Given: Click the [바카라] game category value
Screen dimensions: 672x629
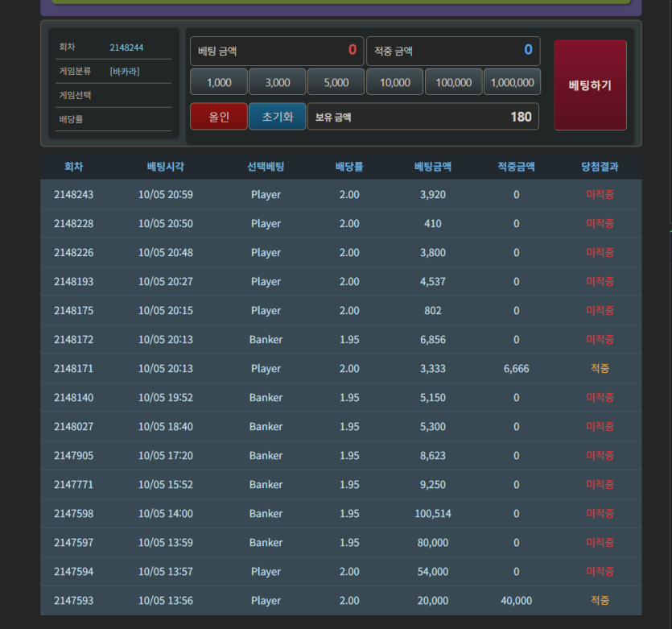Looking at the screenshot, I should click(125, 71).
